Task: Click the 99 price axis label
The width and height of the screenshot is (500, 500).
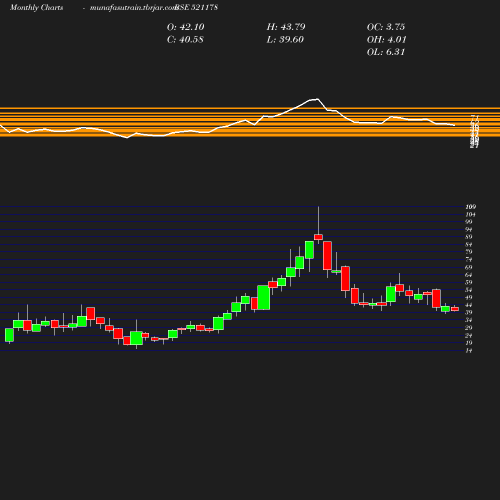Action: pos(469,222)
